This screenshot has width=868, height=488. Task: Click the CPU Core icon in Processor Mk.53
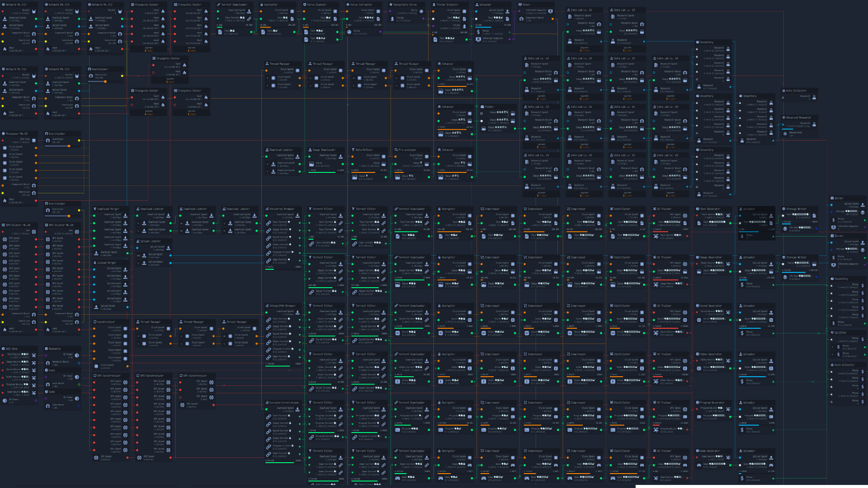click(x=34, y=140)
